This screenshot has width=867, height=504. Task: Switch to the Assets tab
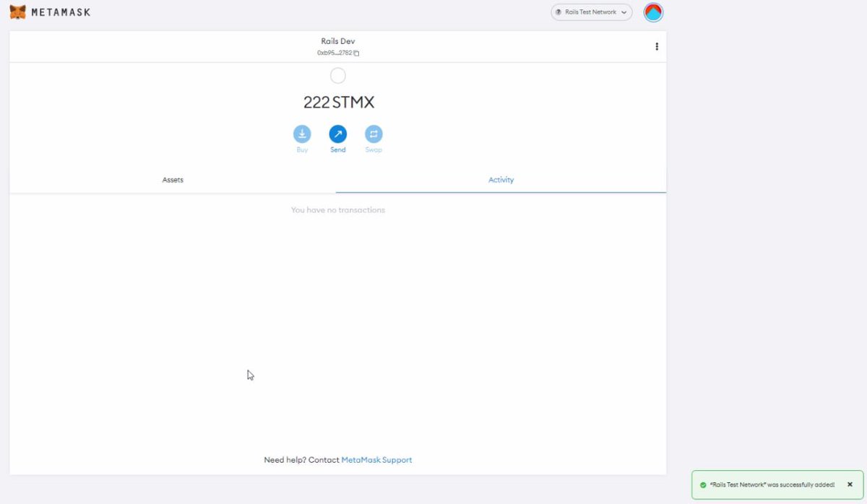click(x=173, y=180)
